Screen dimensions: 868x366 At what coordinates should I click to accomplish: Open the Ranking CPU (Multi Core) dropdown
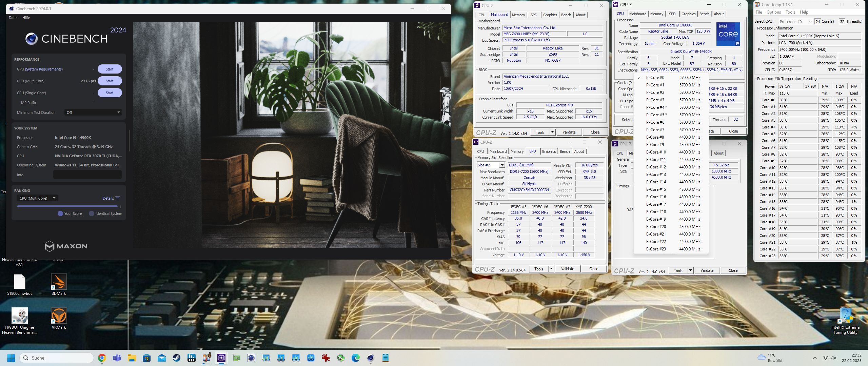pyautogui.click(x=38, y=198)
